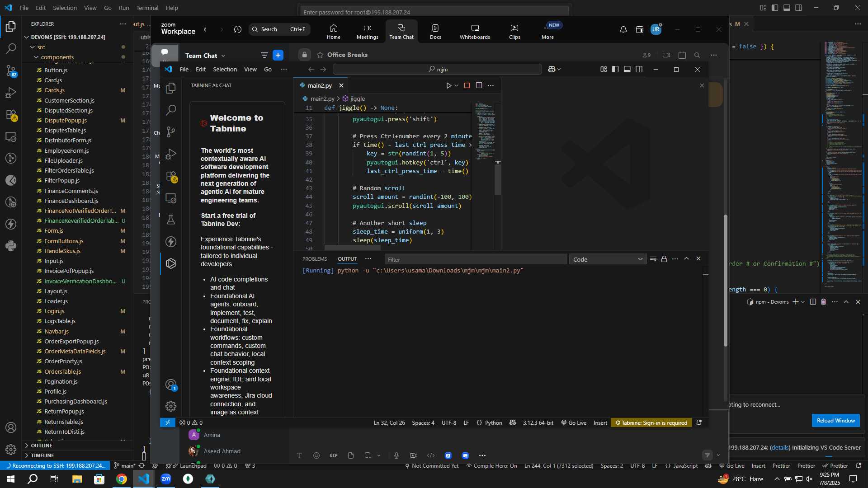Maximize the output panel chevron
Image resolution: width=868 pixels, height=488 pixels.
pyautogui.click(x=686, y=259)
